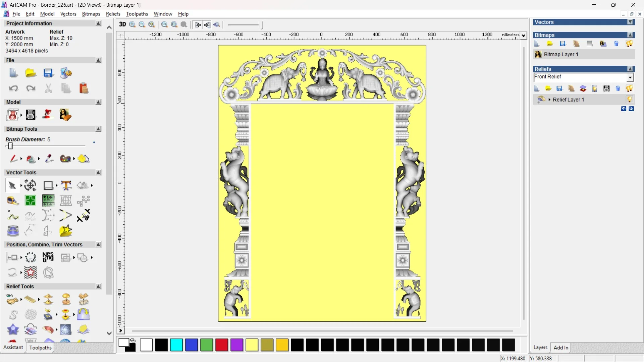644x362 pixels.
Task: Switch to the Add In tab
Action: pos(561,348)
